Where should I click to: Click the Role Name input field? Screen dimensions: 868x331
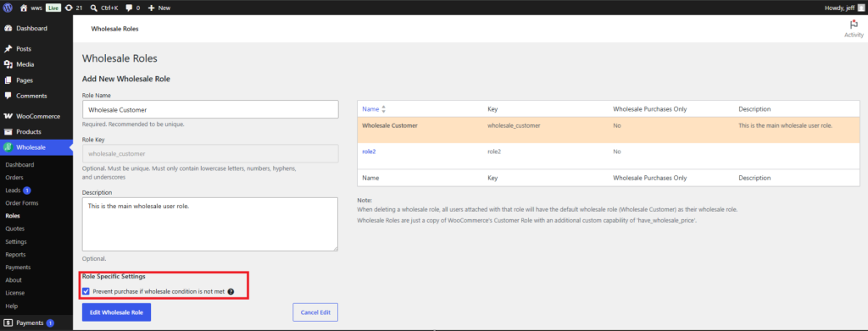(x=210, y=109)
